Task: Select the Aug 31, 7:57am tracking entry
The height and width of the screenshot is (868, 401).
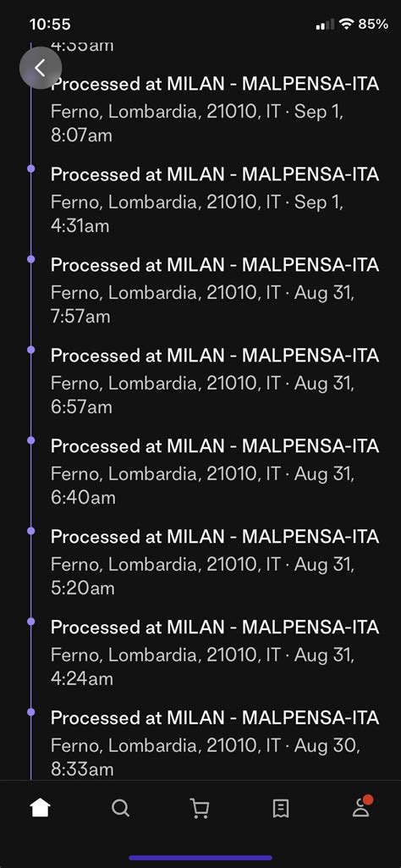Action: [x=215, y=290]
